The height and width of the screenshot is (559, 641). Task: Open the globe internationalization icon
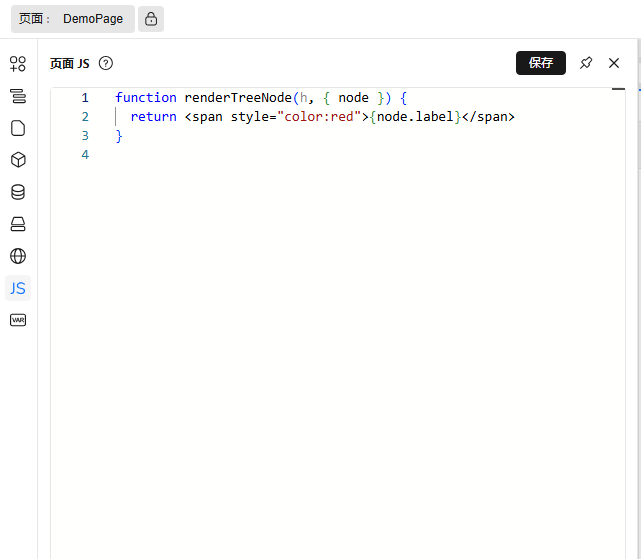coord(18,256)
